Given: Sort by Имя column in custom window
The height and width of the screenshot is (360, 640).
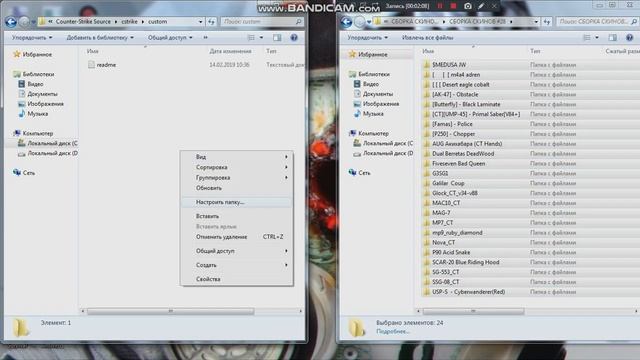Looking at the screenshot, I should tap(93, 51).
